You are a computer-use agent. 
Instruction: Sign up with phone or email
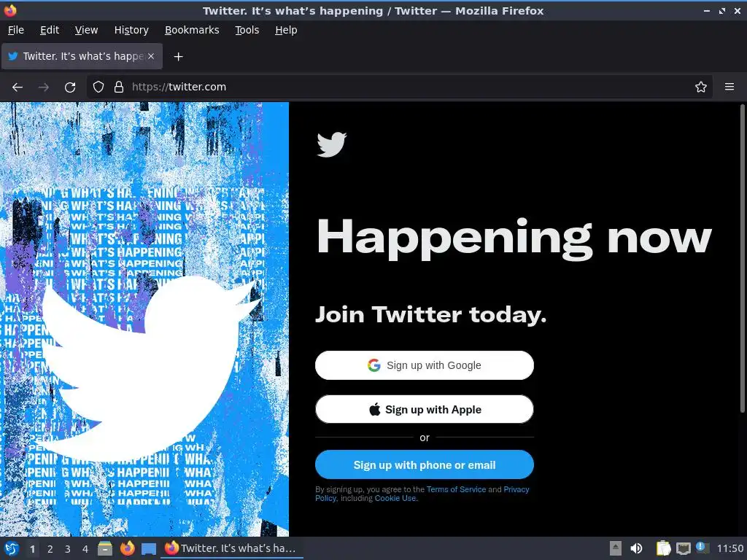click(425, 464)
